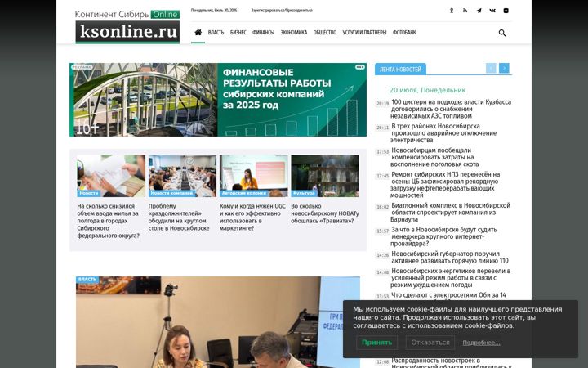Click the Культура category tag

coord(304,193)
